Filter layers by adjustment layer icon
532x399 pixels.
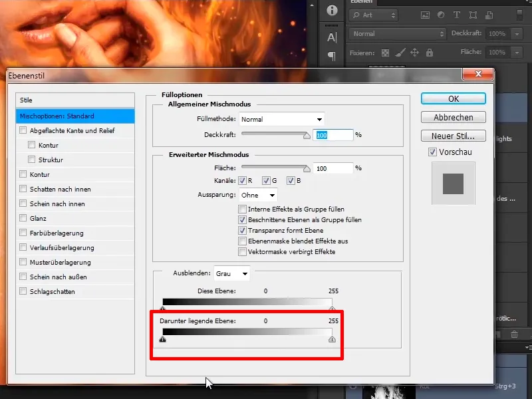[441, 15]
